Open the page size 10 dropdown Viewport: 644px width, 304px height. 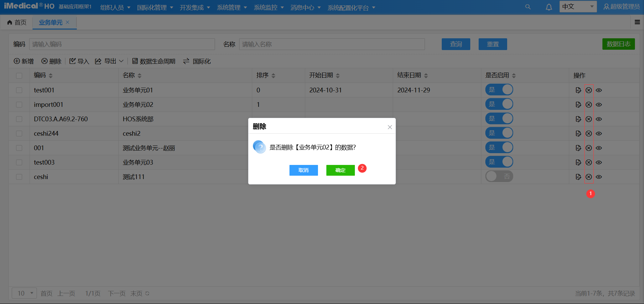pyautogui.click(x=24, y=293)
